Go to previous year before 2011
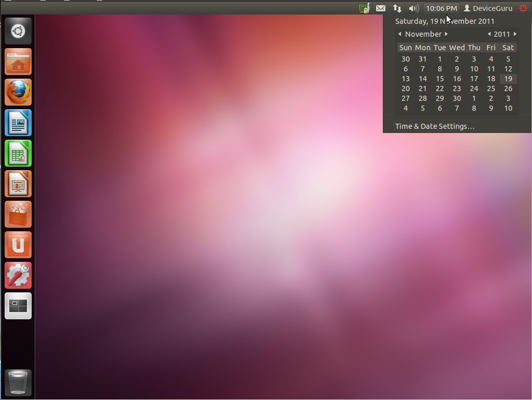Image resolution: width=532 pixels, height=400 pixels. 489,34
